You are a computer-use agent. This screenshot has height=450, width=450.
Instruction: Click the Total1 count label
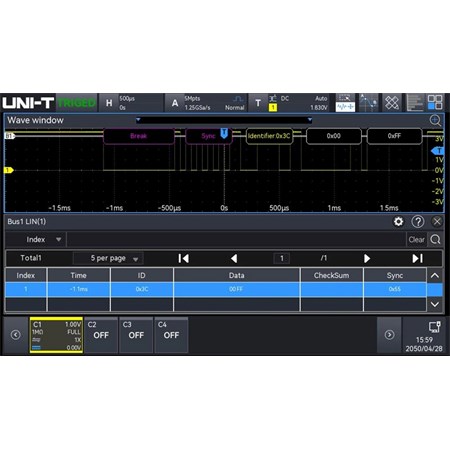31,258
